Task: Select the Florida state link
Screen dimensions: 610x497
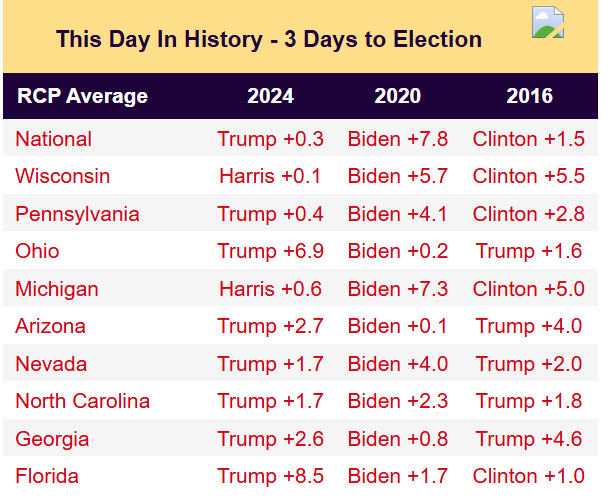Action: point(47,476)
